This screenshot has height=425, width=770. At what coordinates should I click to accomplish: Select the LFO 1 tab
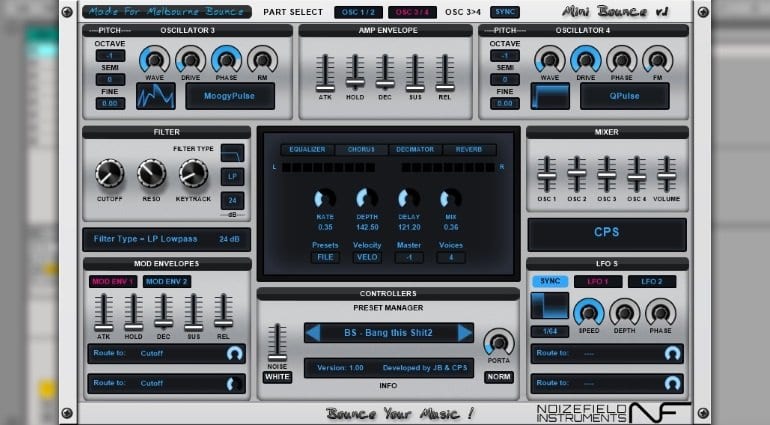tap(598, 282)
